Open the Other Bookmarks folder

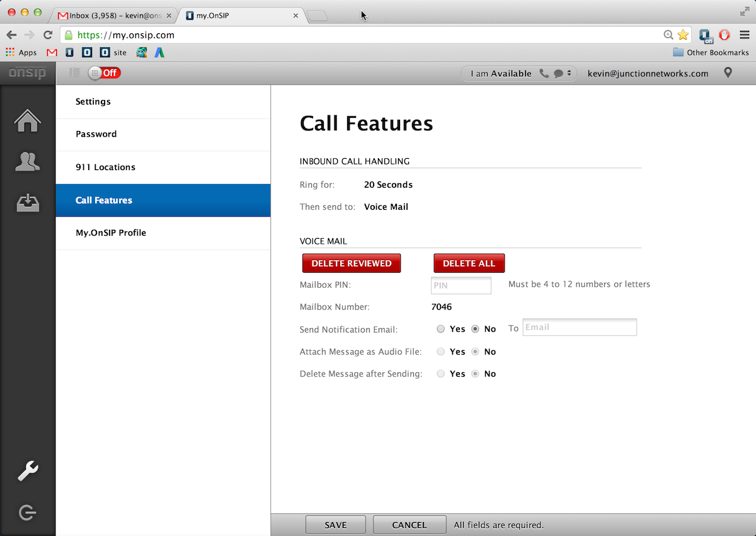[x=711, y=53]
